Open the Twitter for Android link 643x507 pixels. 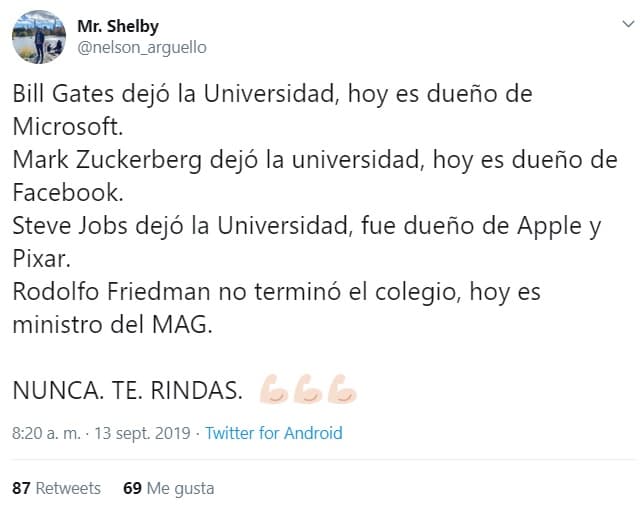click(273, 433)
